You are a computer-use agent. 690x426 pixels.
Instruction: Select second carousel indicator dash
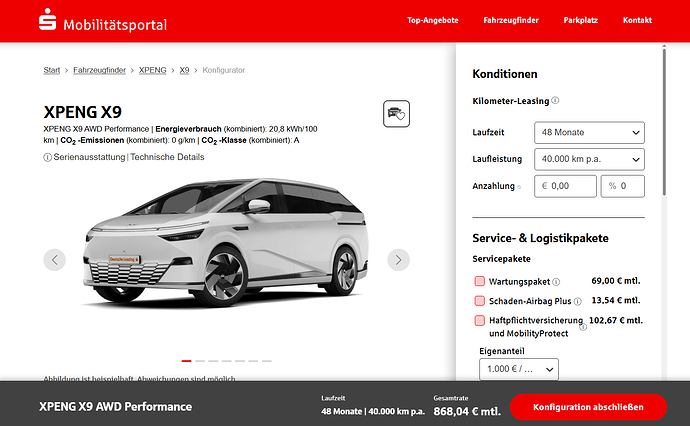coord(200,361)
